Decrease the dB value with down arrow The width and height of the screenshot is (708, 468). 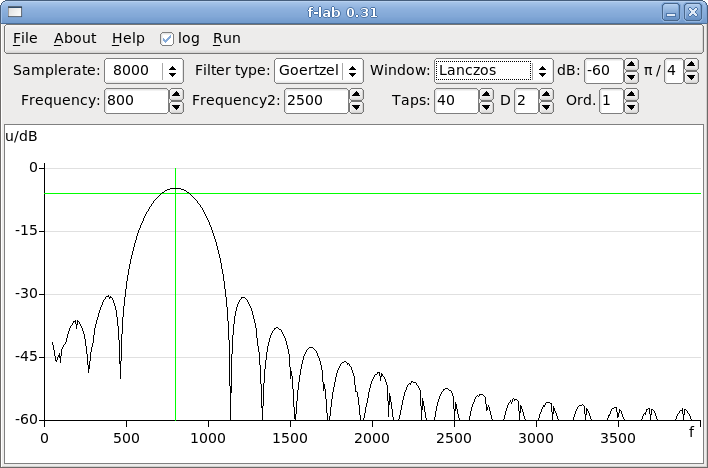(x=631, y=77)
